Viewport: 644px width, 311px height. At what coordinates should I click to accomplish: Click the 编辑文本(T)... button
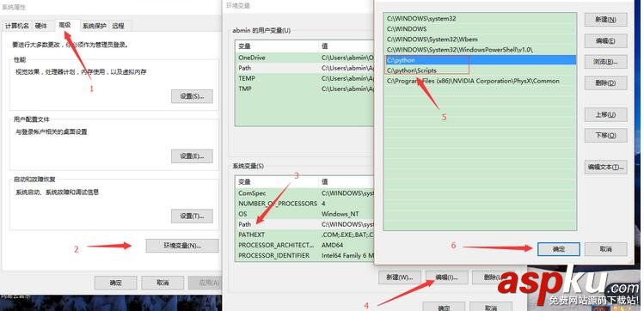coord(606,167)
